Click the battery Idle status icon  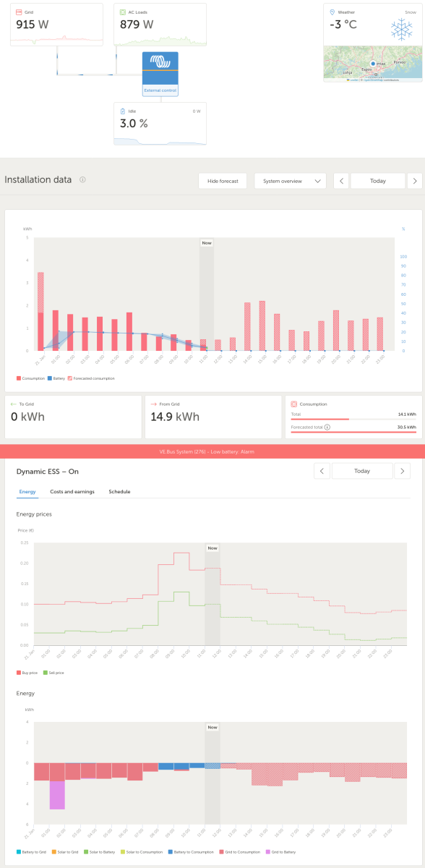(123, 111)
